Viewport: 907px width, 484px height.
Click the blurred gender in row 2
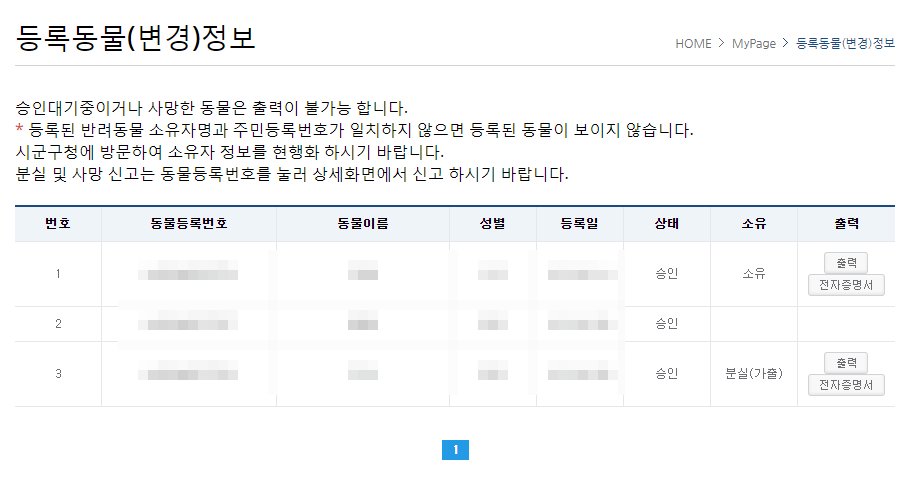[493, 321]
